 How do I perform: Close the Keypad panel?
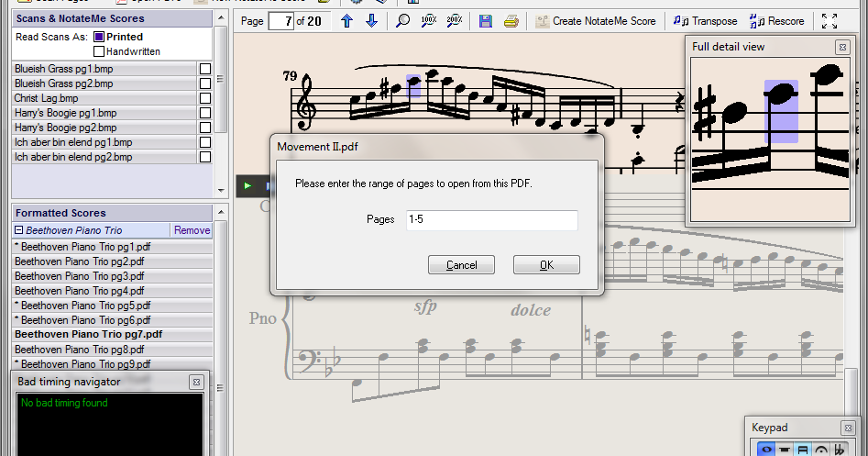tap(848, 428)
